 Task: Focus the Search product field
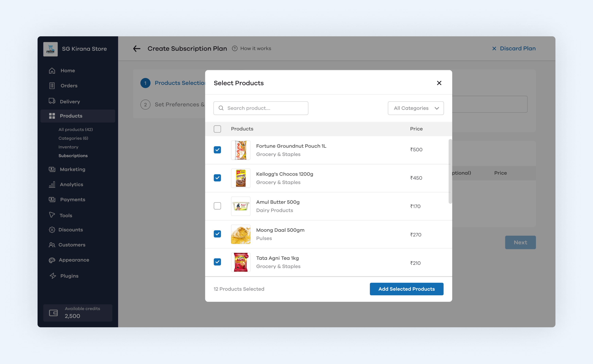(261, 108)
